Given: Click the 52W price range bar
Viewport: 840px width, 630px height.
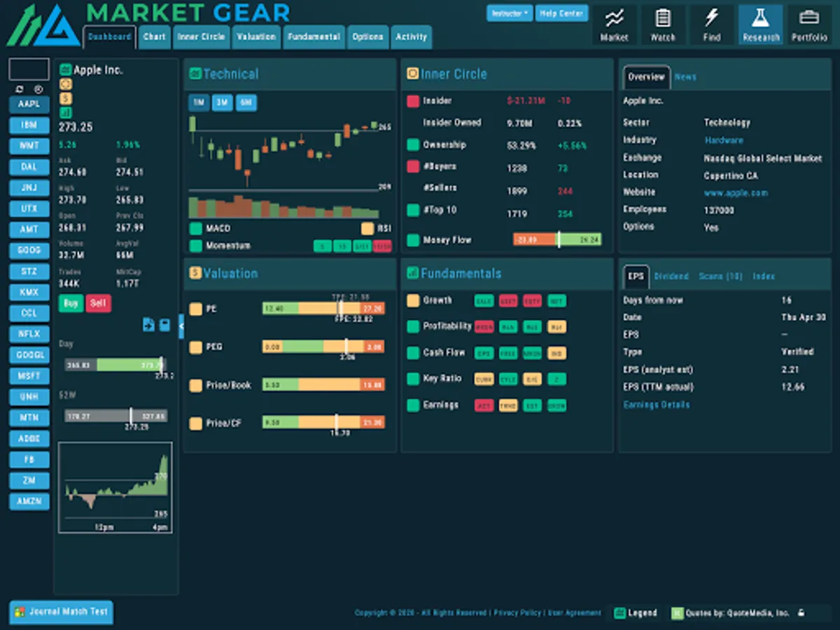Looking at the screenshot, I should point(115,416).
